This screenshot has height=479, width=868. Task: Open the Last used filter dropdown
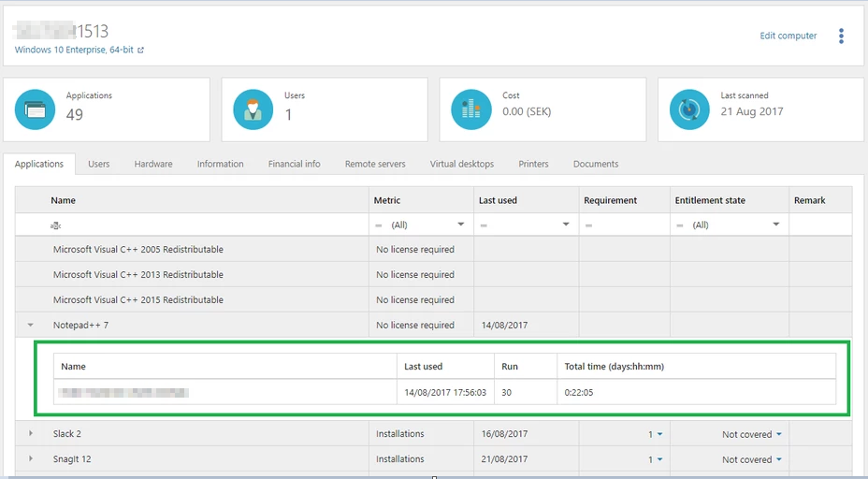(565, 225)
